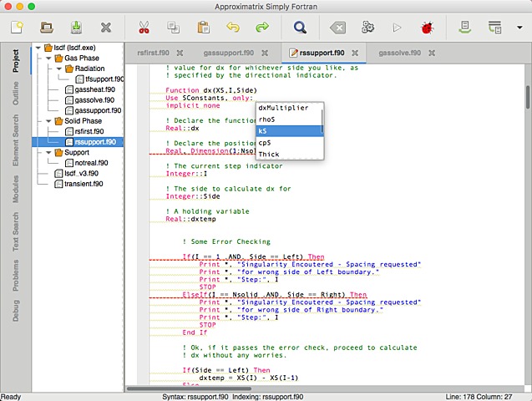Viewport: 532px width, 401px height.
Task: Click the 'Function dx(XS,I,Side)' code line
Action: pyautogui.click(x=211, y=90)
